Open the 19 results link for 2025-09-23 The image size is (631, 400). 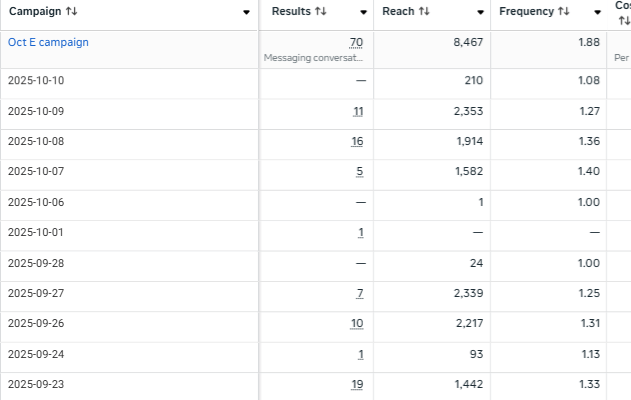point(357,385)
